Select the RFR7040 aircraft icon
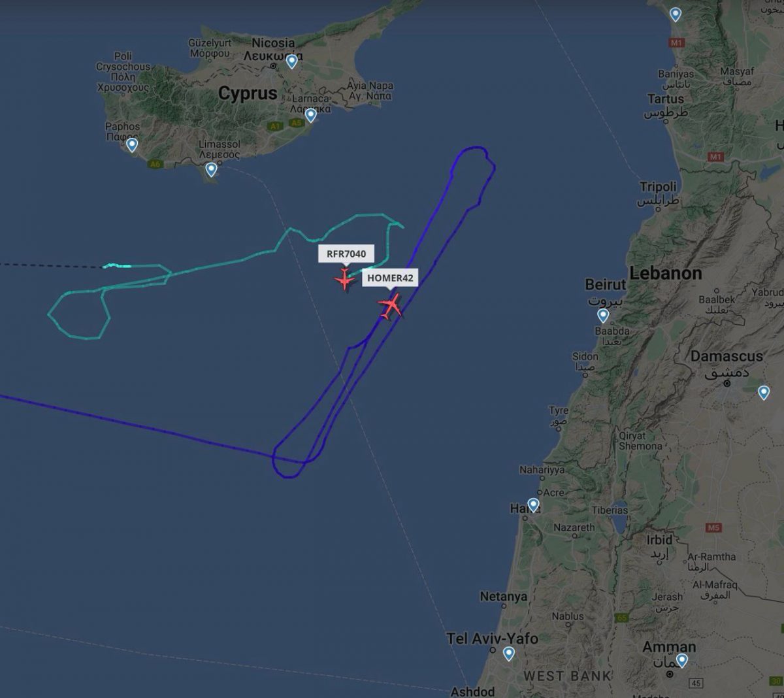Screen dimensions: 784x698 click(344, 280)
